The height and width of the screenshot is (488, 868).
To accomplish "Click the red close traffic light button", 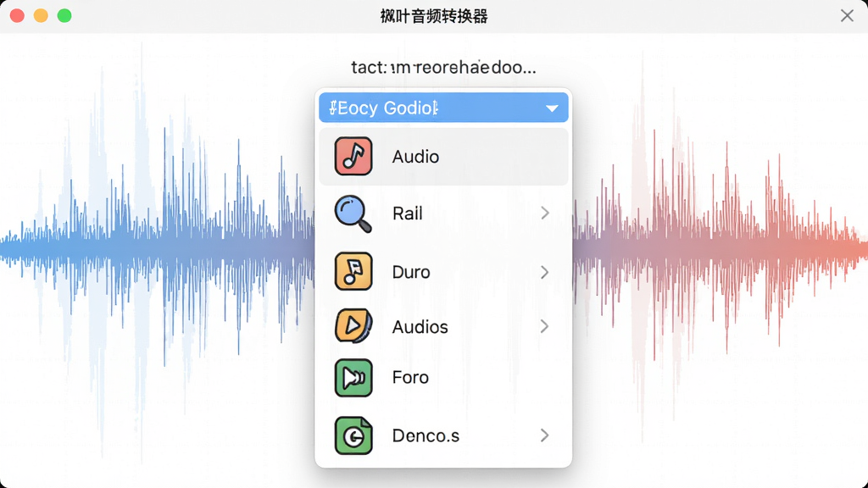I will 17,15.
